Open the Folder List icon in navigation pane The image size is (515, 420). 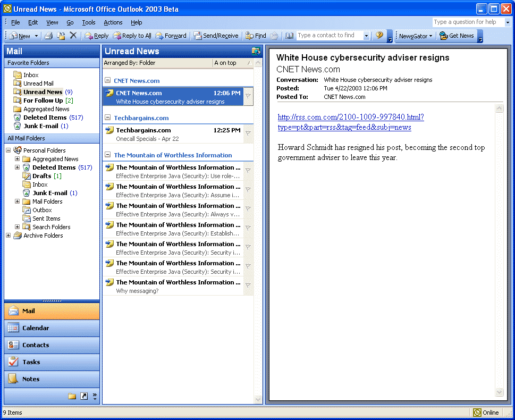(72, 396)
